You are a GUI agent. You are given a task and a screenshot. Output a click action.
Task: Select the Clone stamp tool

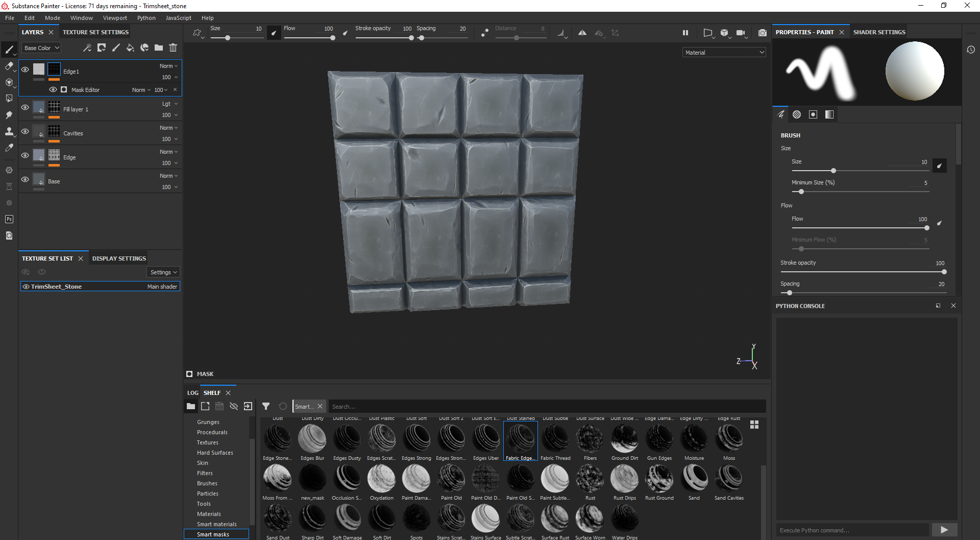click(9, 131)
